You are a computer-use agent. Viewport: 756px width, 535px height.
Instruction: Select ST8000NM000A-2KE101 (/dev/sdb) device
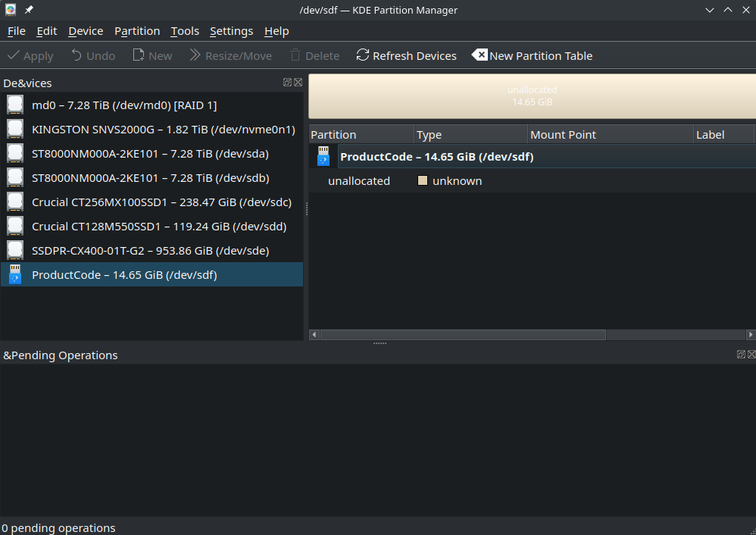point(152,177)
